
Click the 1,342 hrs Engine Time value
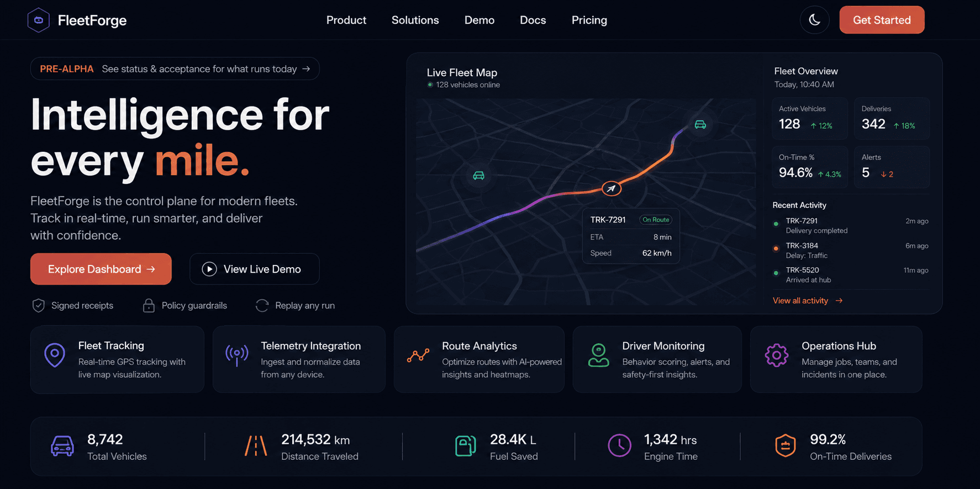pyautogui.click(x=670, y=439)
